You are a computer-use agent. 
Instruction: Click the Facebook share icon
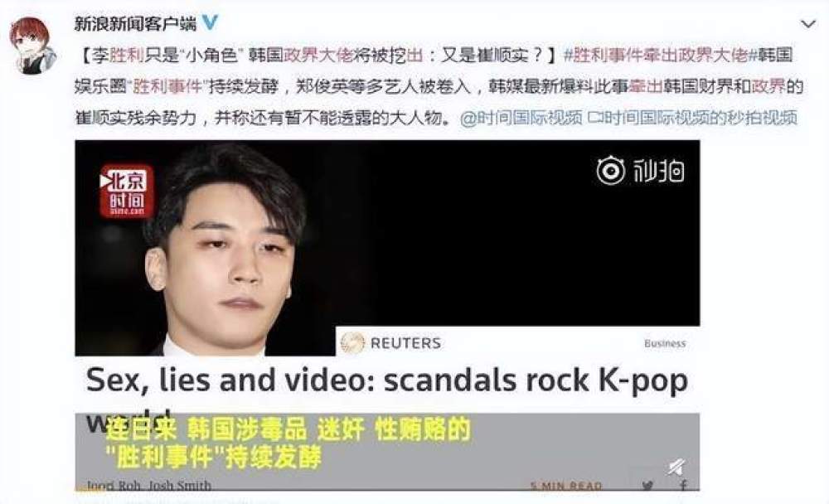(683, 485)
